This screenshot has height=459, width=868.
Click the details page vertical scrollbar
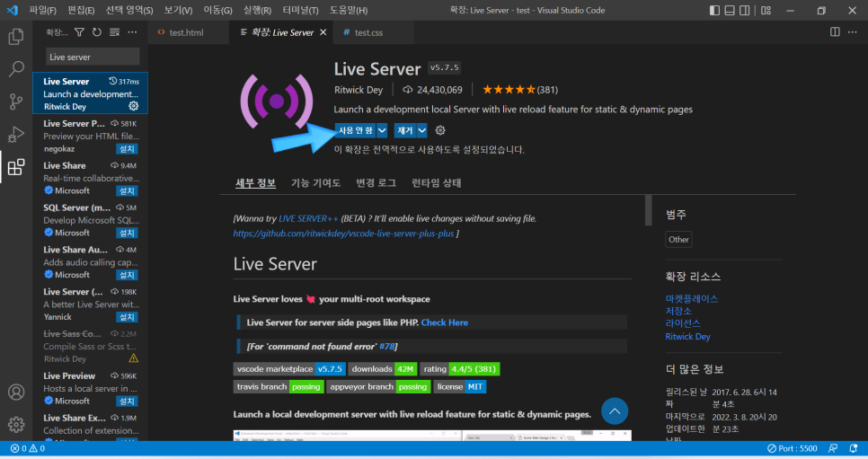648,210
